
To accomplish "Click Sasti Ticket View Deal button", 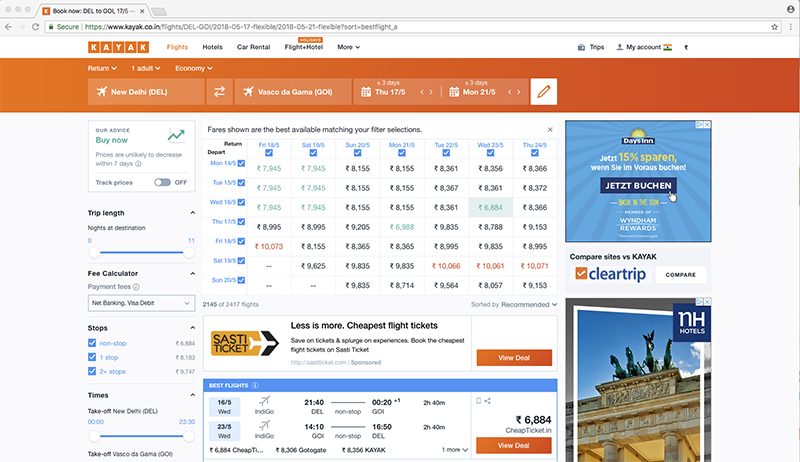I will click(x=514, y=357).
